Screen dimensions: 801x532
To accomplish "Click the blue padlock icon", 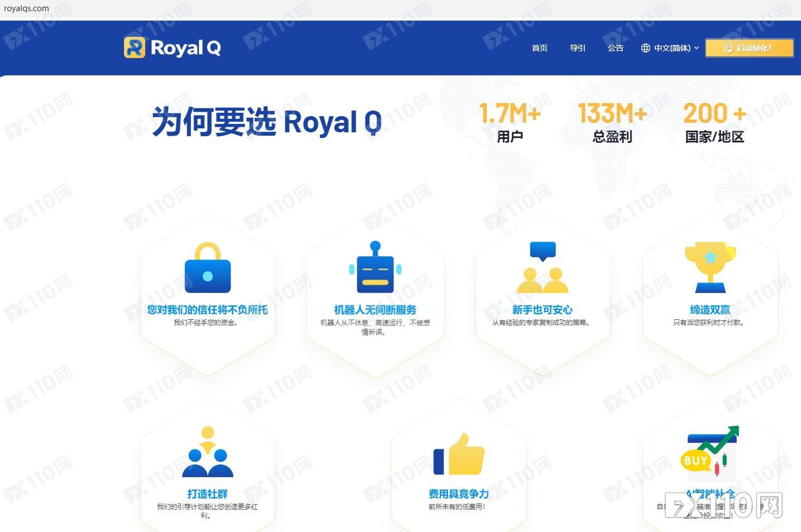I will click(208, 268).
